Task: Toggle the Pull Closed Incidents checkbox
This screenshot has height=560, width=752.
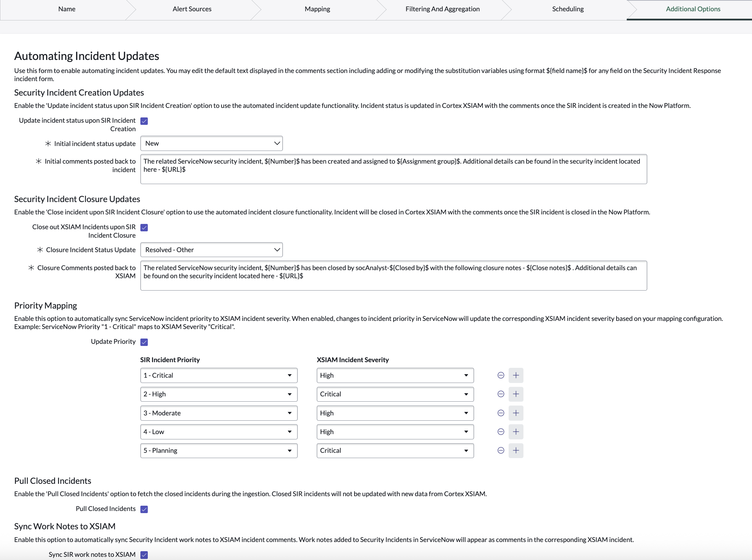Action: click(144, 509)
